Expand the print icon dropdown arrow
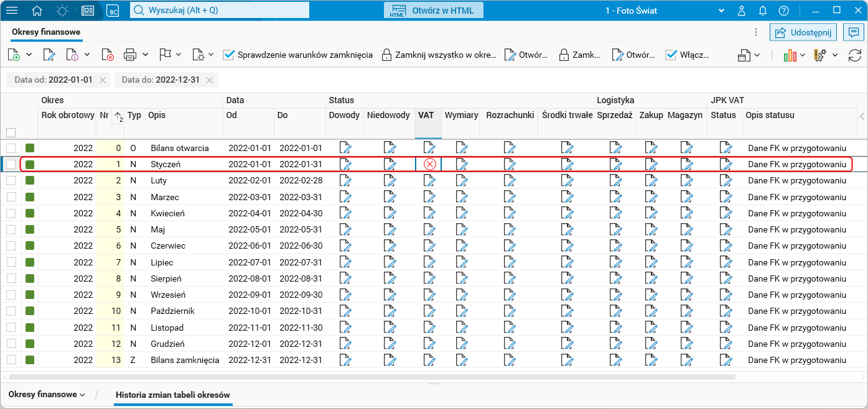The image size is (868, 409). pos(146,55)
